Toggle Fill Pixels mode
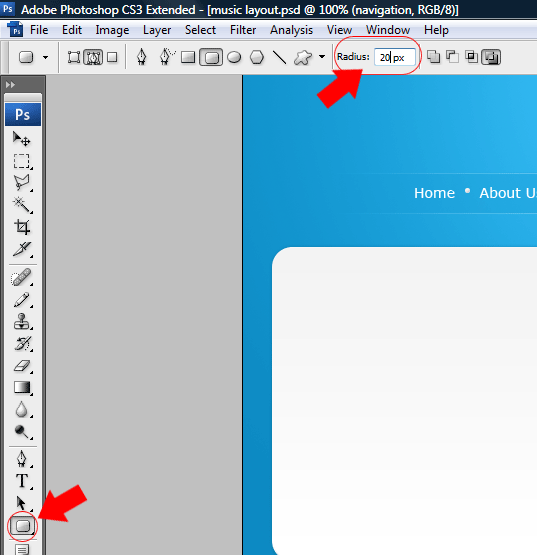The image size is (537, 555). click(x=112, y=57)
